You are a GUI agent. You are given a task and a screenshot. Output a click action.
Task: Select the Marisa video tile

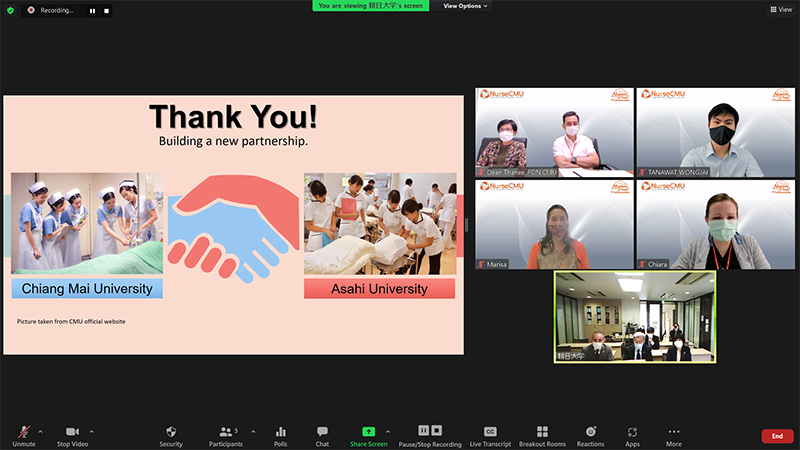tap(555, 224)
